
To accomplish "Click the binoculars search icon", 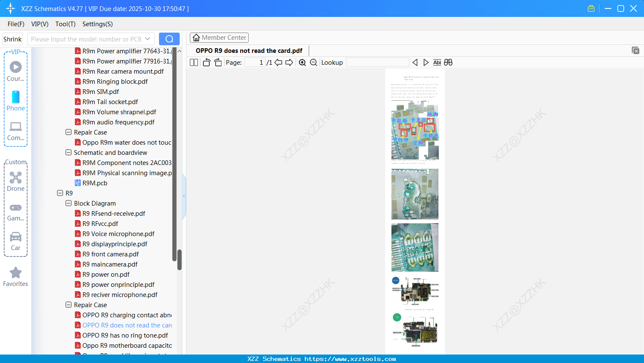I will 448,63.
